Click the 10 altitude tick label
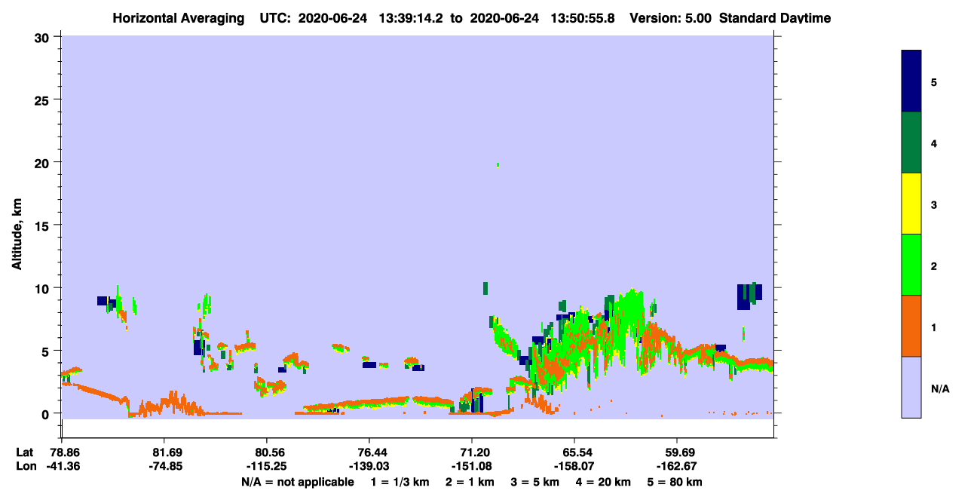Image resolution: width=980 pixels, height=503 pixels. pyautogui.click(x=44, y=288)
